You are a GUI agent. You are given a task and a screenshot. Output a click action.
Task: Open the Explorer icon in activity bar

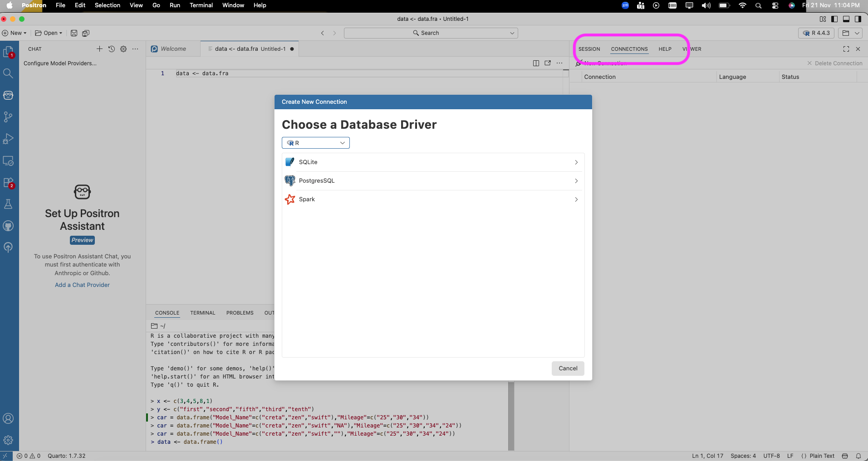(8, 52)
